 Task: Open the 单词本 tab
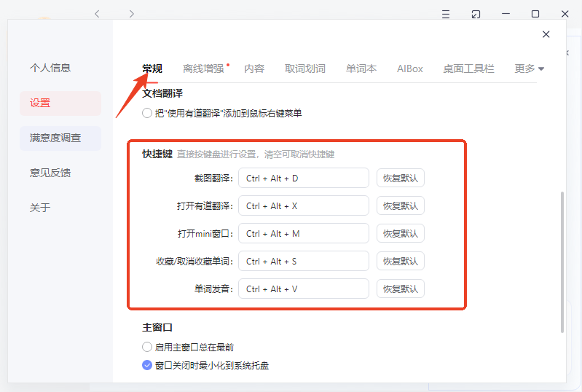point(361,68)
